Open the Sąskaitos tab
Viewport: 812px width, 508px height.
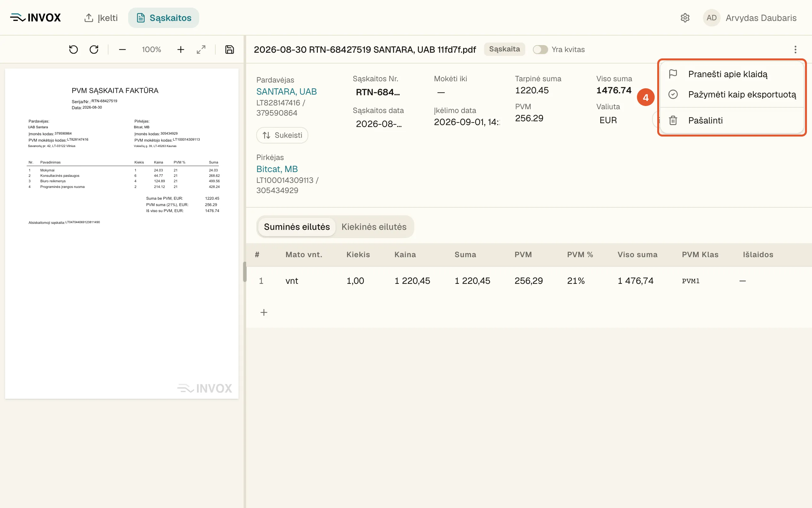click(x=164, y=18)
